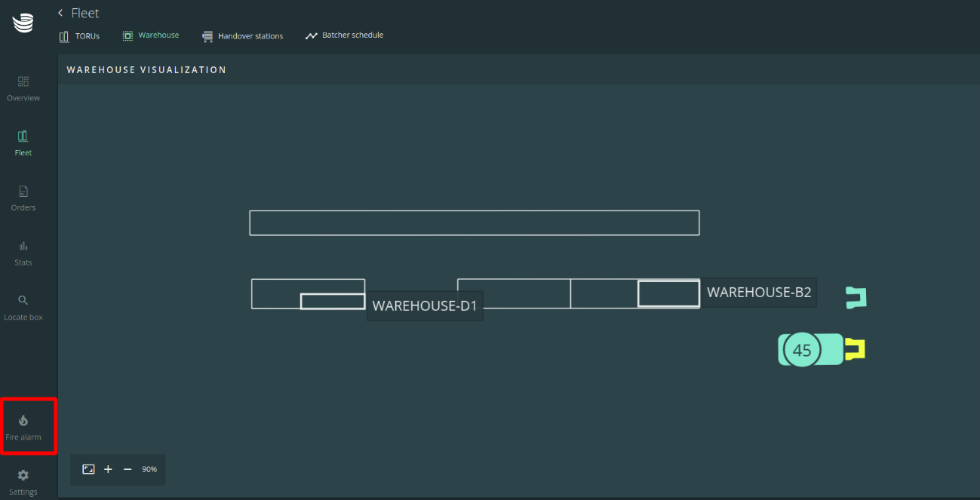Zoom out with the minus button

127,469
